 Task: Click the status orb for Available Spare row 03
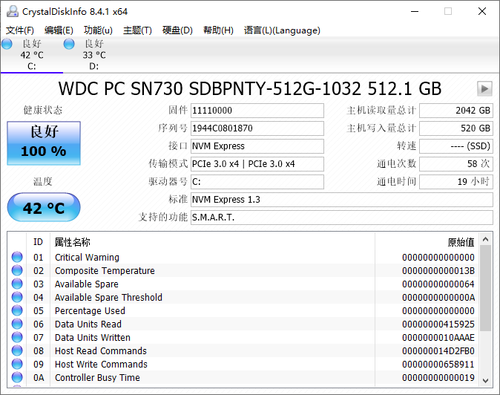[17, 284]
